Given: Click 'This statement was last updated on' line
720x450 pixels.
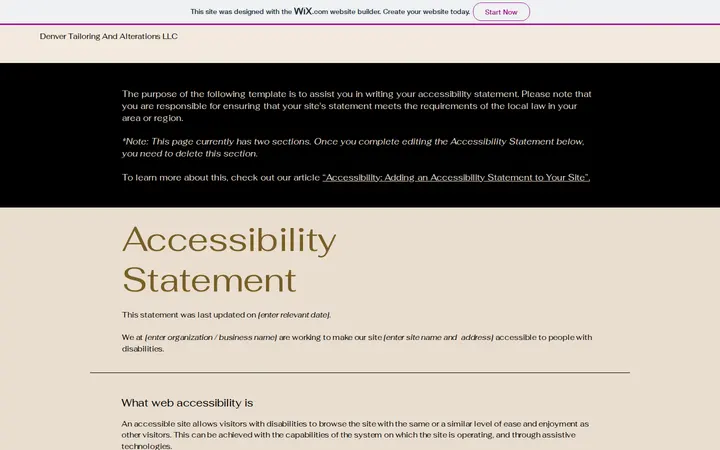Looking at the screenshot, I should click(226, 315).
